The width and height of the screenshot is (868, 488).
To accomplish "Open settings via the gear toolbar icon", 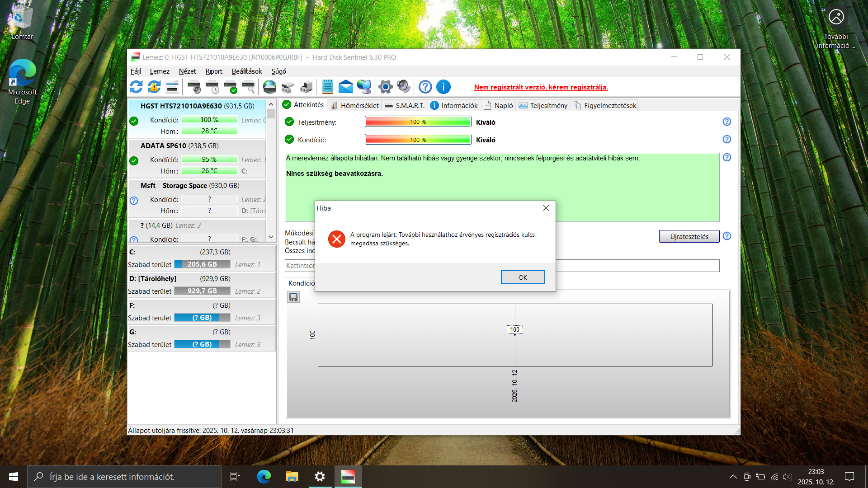I will (385, 87).
